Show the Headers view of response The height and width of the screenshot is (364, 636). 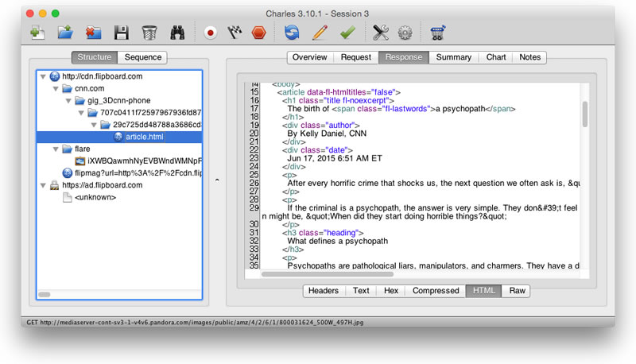[324, 291]
